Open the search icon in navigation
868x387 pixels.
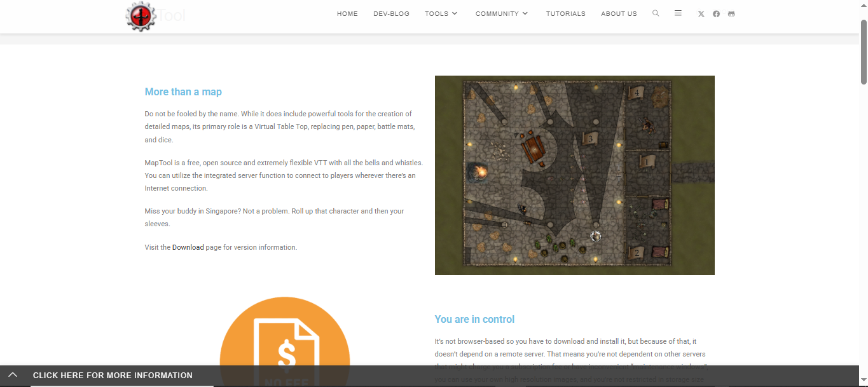(656, 13)
